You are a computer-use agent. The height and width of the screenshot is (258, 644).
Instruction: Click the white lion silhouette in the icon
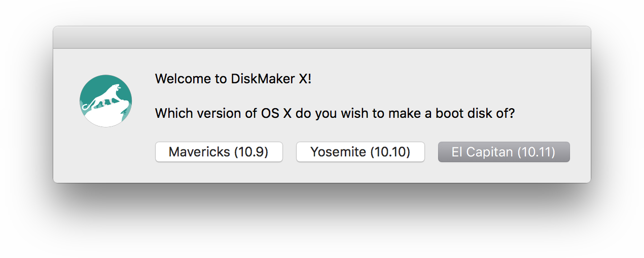[103, 96]
